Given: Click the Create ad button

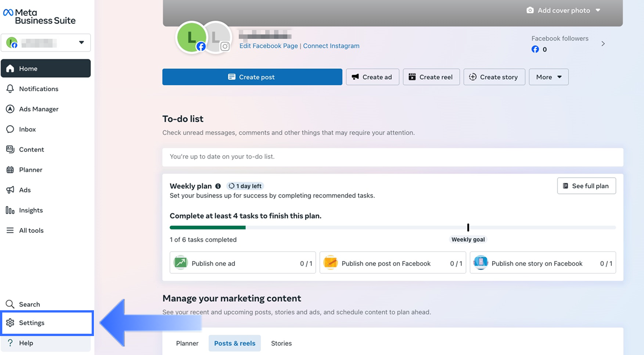Looking at the screenshot, I should [x=372, y=77].
